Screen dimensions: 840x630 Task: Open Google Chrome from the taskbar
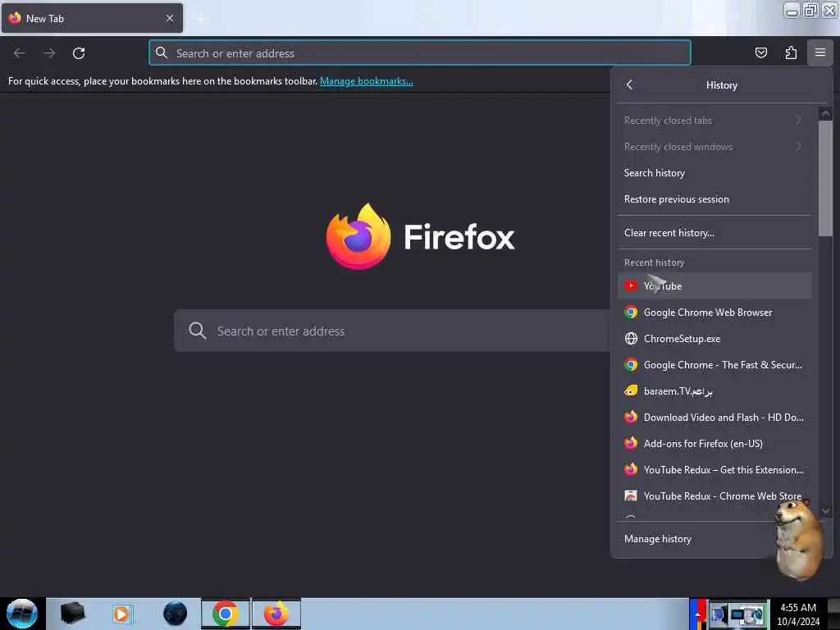point(225,614)
